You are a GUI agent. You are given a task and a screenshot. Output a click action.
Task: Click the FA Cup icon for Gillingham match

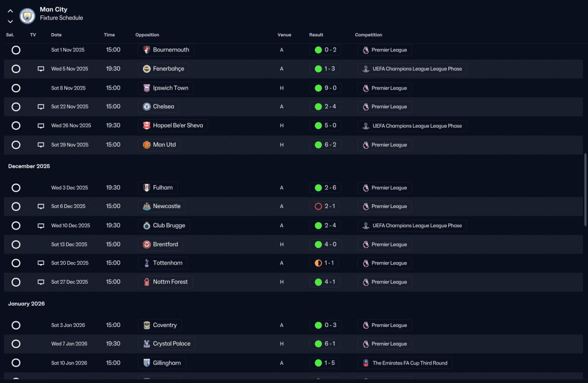(366, 363)
